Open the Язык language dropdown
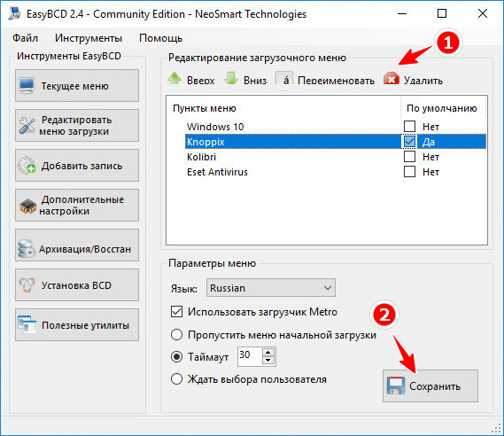The image size is (504, 436). tap(271, 288)
